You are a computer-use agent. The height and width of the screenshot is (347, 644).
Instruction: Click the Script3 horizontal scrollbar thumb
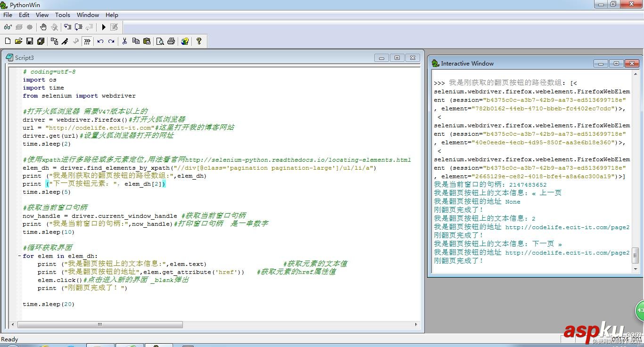point(100,324)
